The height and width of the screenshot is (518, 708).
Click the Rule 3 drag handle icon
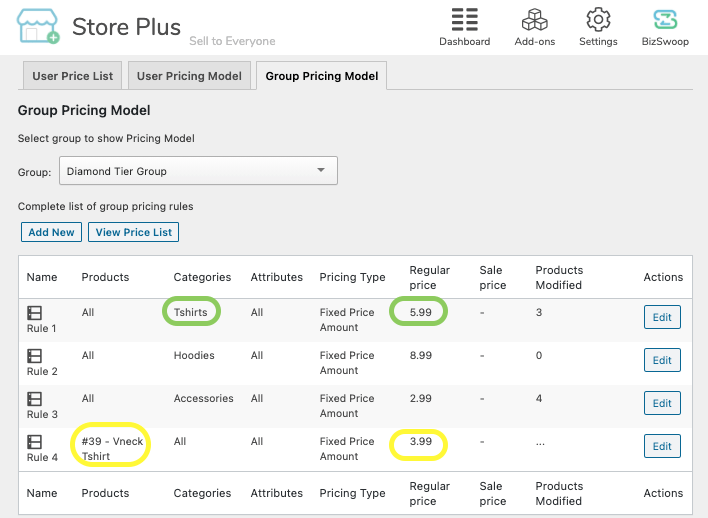coord(34,399)
